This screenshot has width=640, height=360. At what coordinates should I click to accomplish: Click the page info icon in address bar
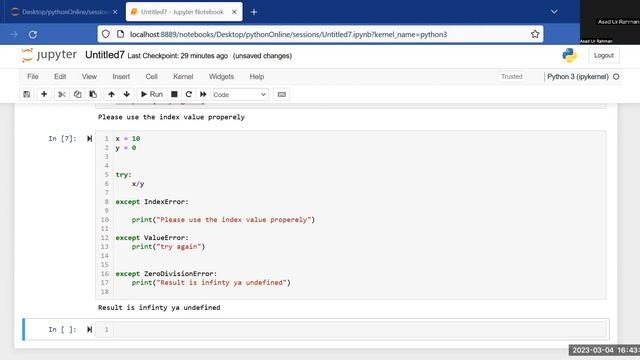(x=120, y=34)
